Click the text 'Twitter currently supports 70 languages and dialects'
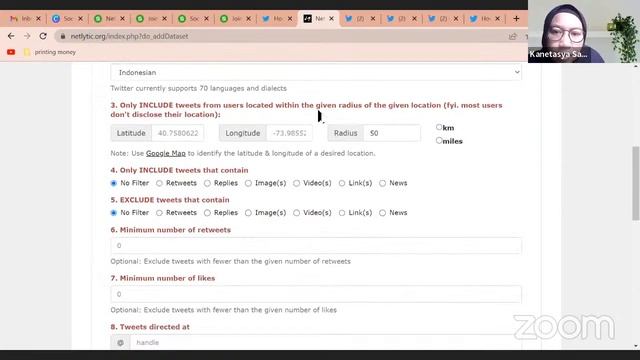Screen dimensions: 640x360 198,88
